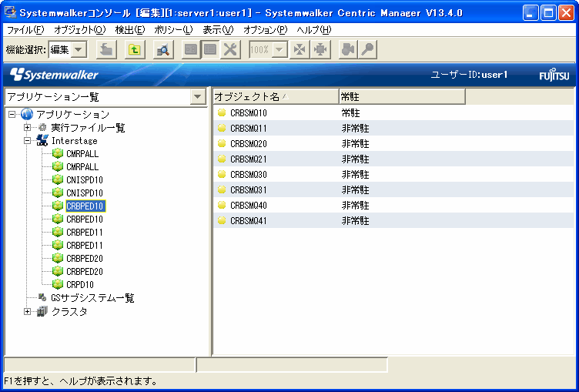579x392 pixels.
Task: Select the CRBSMQ30 row name
Action: point(249,174)
